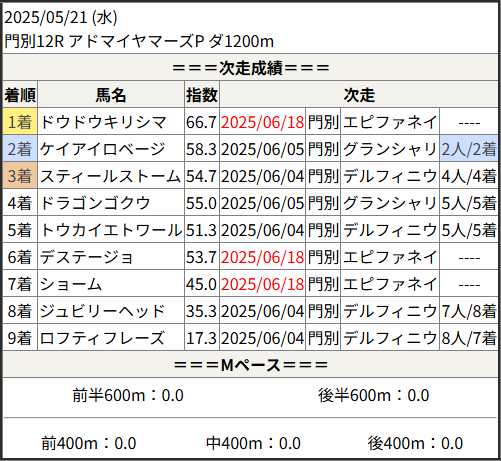Image resolution: width=501 pixels, height=461 pixels.
Task: Open グランシャリ race in ドラゴンゴクウ row
Action: coord(390,203)
